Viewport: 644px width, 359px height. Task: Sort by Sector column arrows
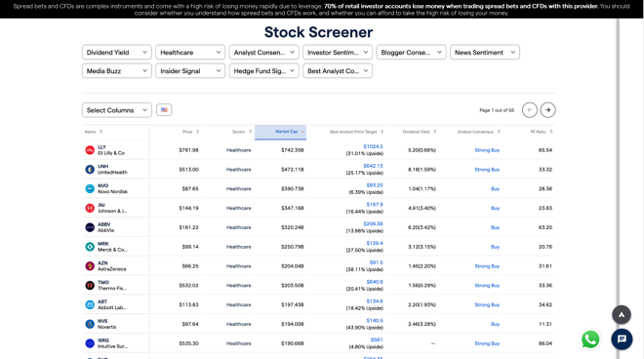point(250,132)
